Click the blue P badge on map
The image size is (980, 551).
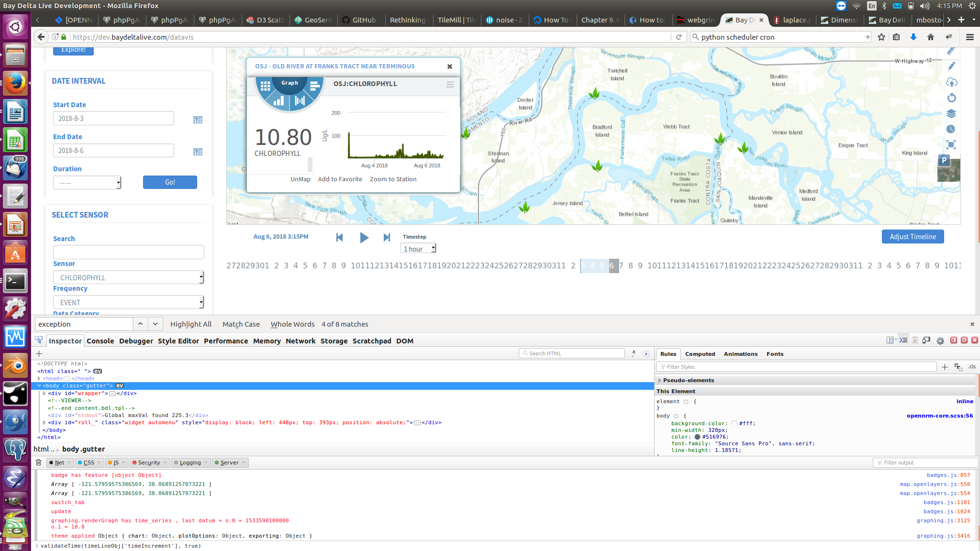click(x=944, y=160)
